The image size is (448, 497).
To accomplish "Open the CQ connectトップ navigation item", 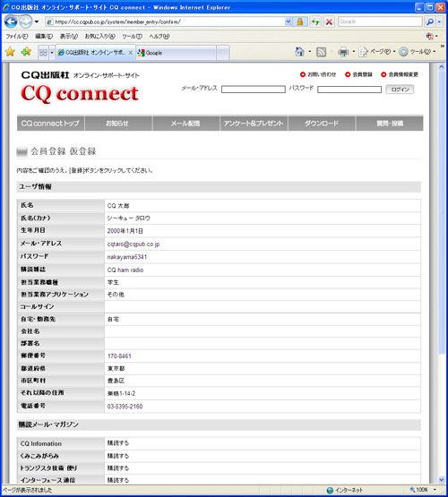I will [x=50, y=123].
